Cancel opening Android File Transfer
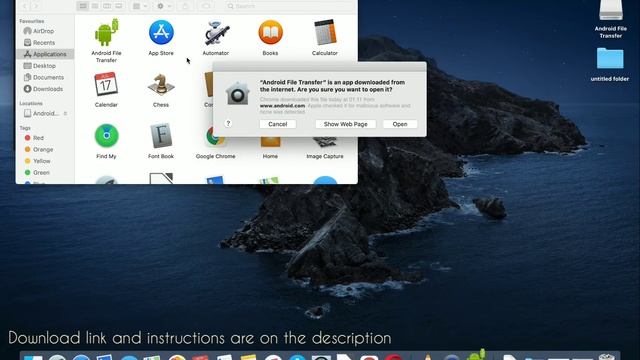 (x=278, y=124)
